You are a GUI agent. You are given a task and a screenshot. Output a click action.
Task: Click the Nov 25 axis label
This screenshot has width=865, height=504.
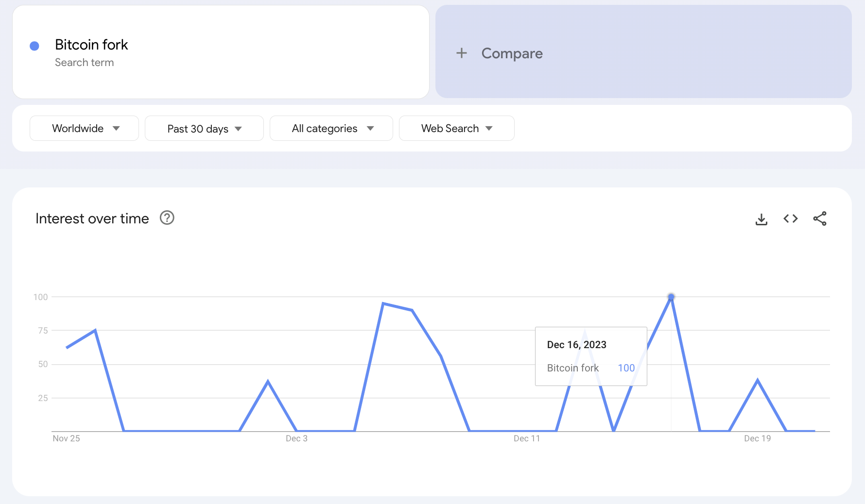point(67,438)
